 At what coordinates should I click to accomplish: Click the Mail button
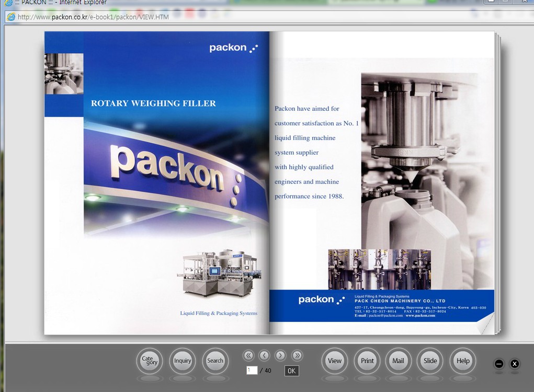coord(398,361)
